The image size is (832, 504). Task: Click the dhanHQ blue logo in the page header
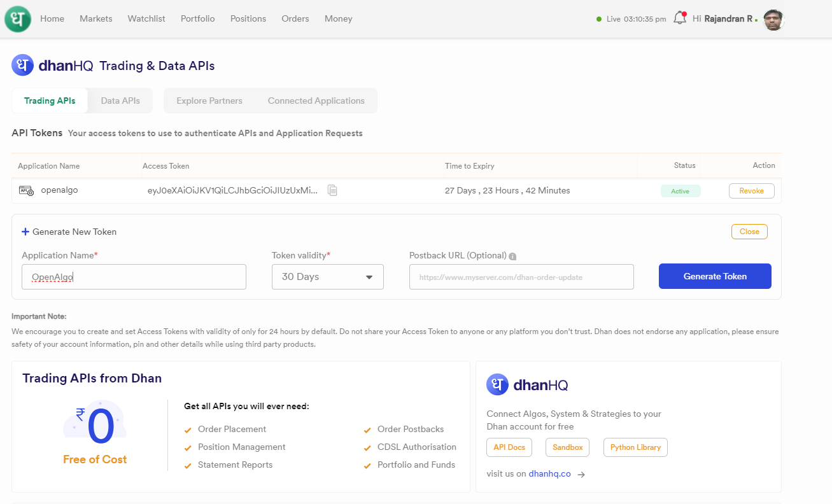coord(23,65)
